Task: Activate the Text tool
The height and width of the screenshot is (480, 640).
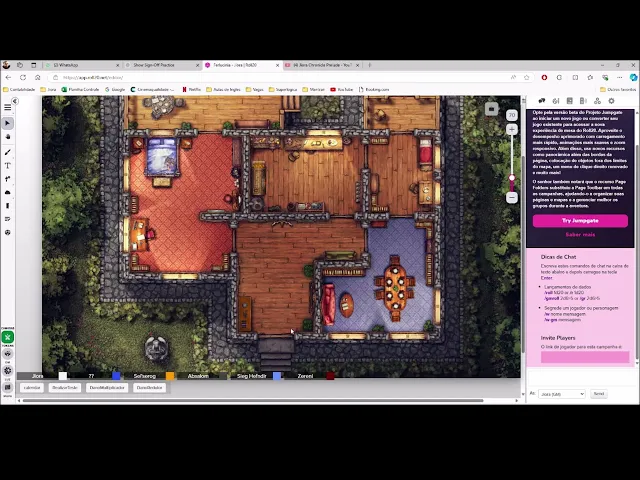Action: pyautogui.click(x=7, y=166)
